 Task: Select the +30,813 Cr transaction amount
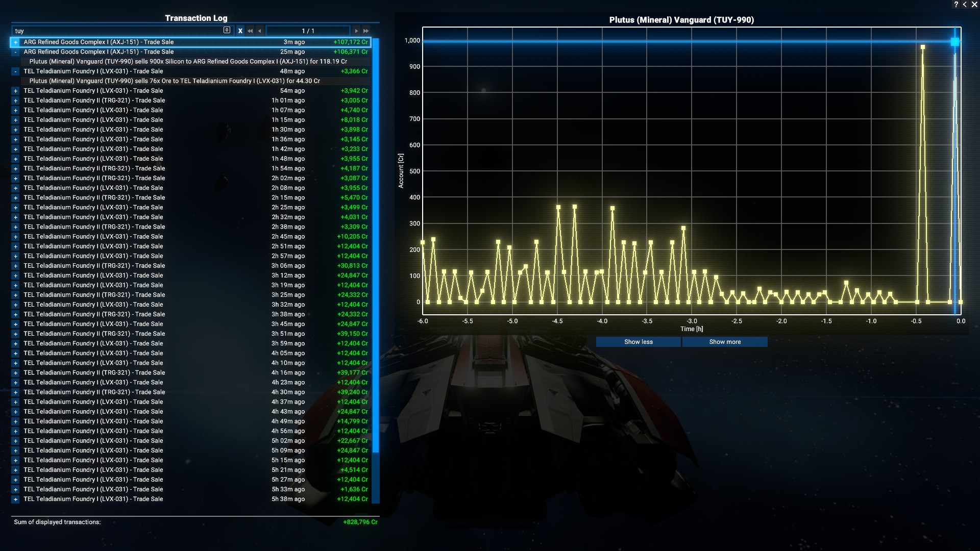pyautogui.click(x=352, y=266)
